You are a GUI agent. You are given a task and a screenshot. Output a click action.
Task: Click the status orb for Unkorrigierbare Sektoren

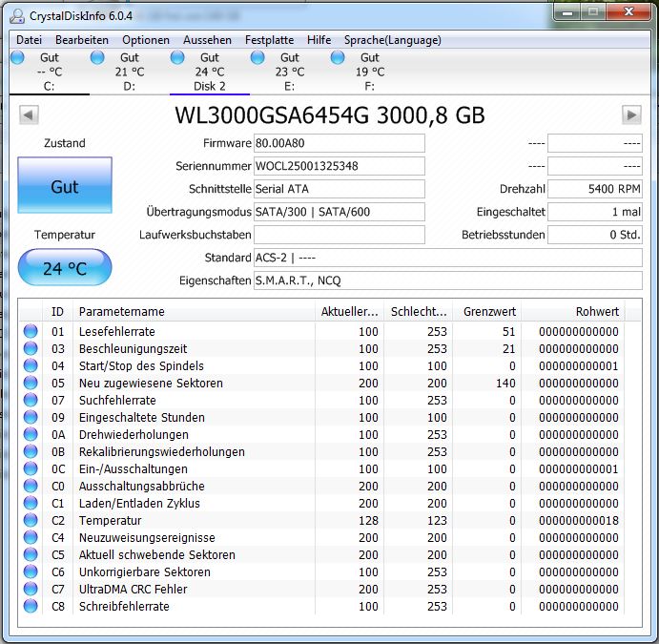31,571
